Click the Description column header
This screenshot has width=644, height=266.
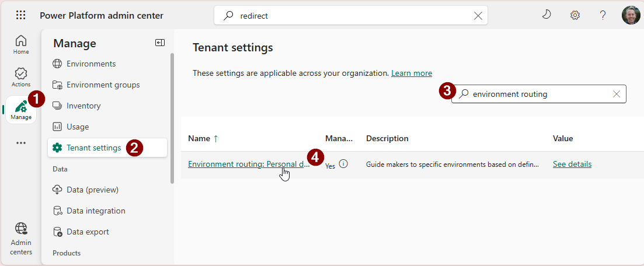pos(387,139)
